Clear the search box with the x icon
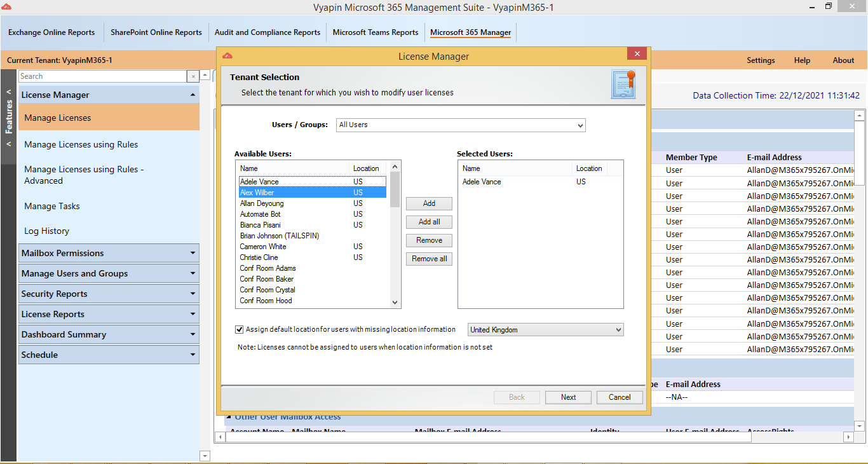The width and height of the screenshot is (868, 464). pos(193,76)
